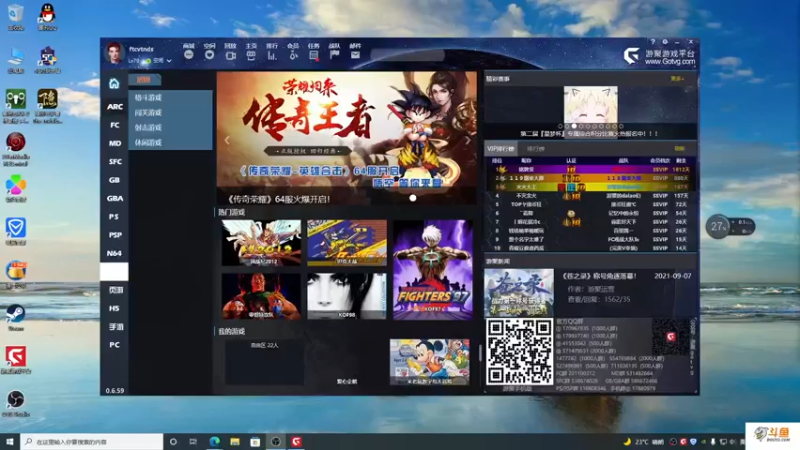Click the user avatar picture

pyautogui.click(x=114, y=53)
